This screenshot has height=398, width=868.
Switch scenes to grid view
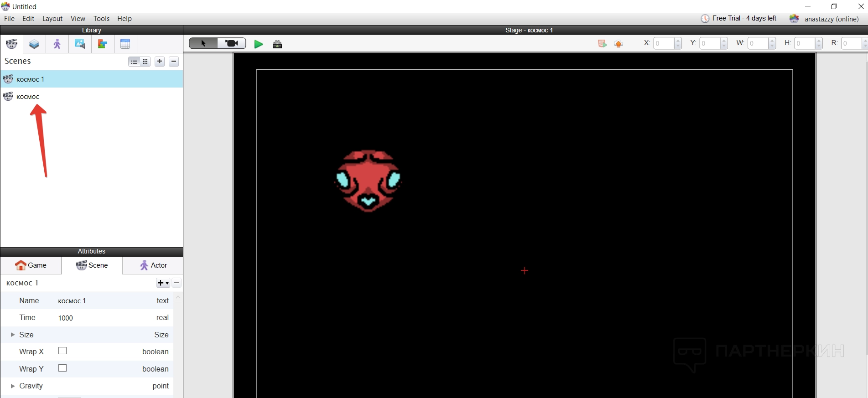[x=145, y=62]
